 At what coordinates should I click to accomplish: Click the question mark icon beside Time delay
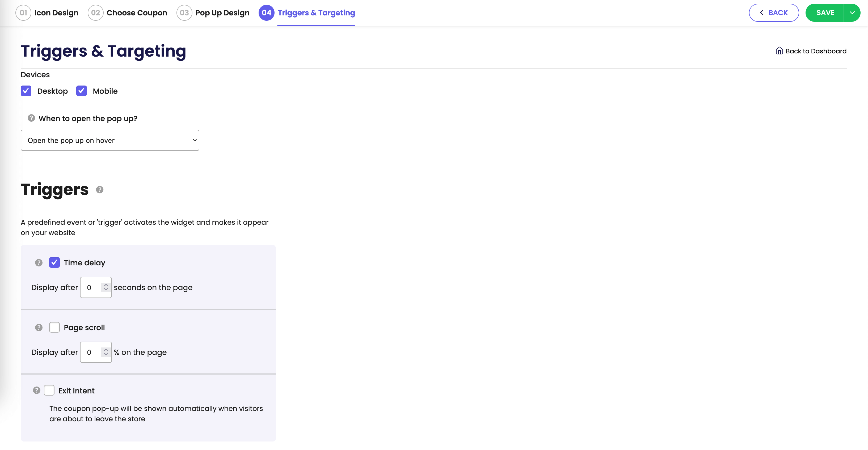(x=39, y=263)
